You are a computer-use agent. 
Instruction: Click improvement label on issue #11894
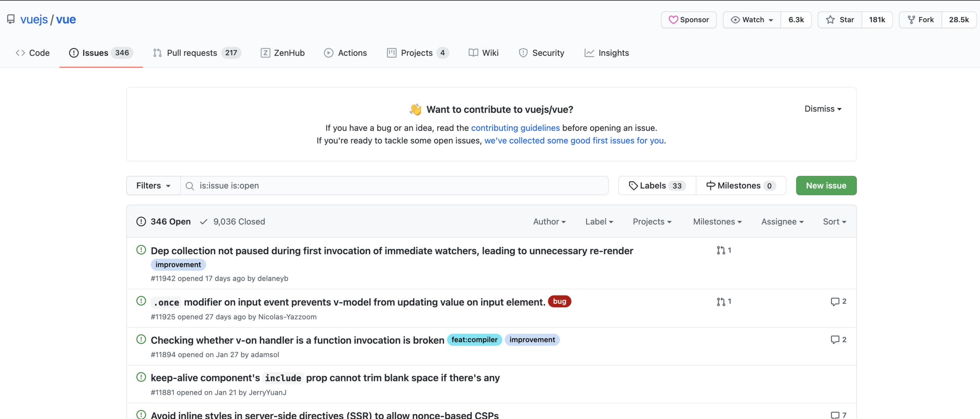532,340
